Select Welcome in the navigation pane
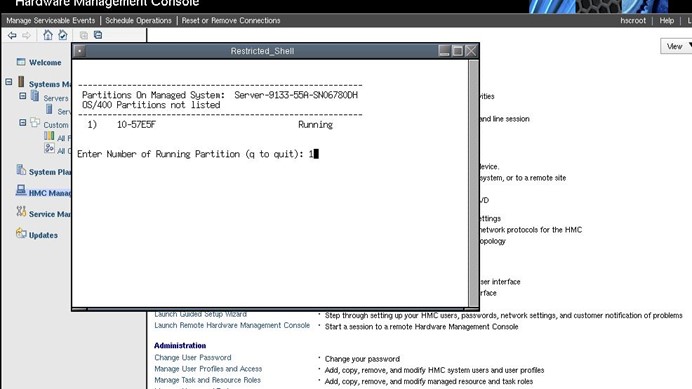Viewport: 692px width, 389px height. click(x=45, y=63)
